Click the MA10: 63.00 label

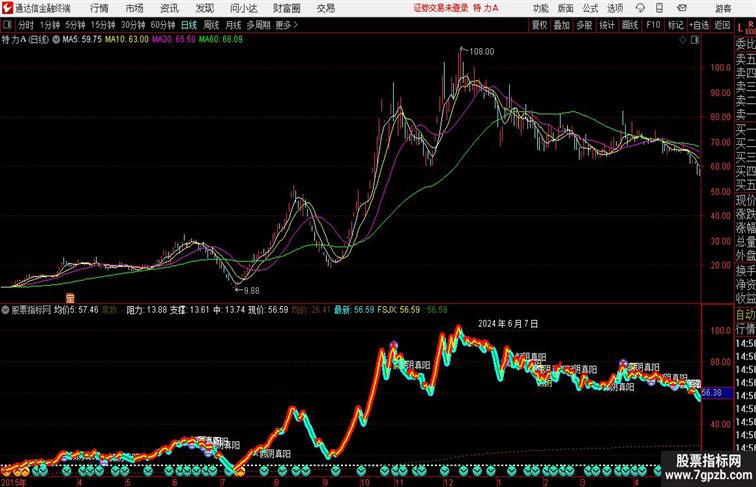click(x=127, y=40)
